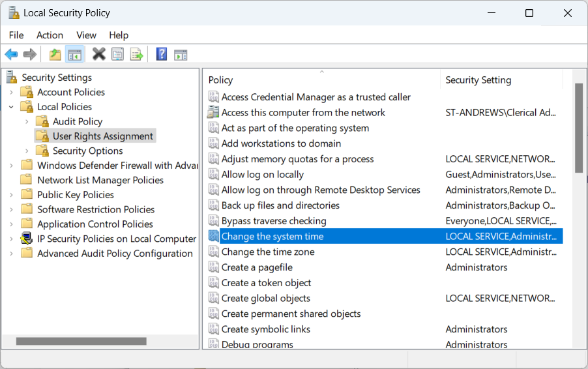The width and height of the screenshot is (588, 369).
Task: Toggle the Show/Hide Action Pane icon
Action: click(181, 55)
